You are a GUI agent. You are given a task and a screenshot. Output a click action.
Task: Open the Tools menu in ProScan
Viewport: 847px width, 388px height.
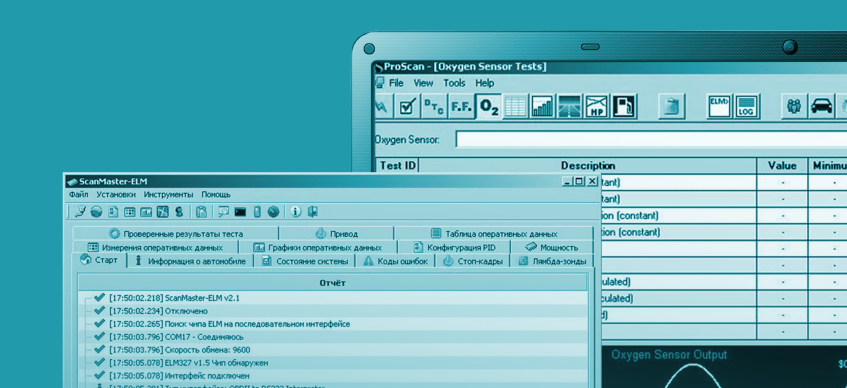click(454, 83)
